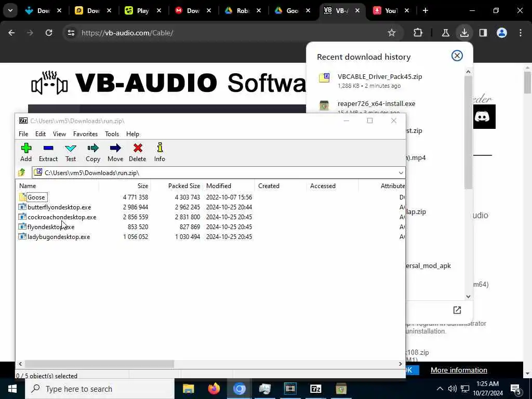The width and height of the screenshot is (532, 399).
Task: Select the Goose folder
Action: [36, 197]
